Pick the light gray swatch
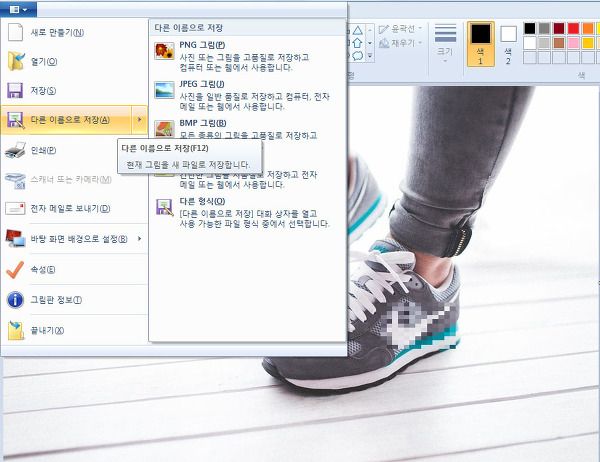This screenshot has width=600, height=462. (544, 43)
